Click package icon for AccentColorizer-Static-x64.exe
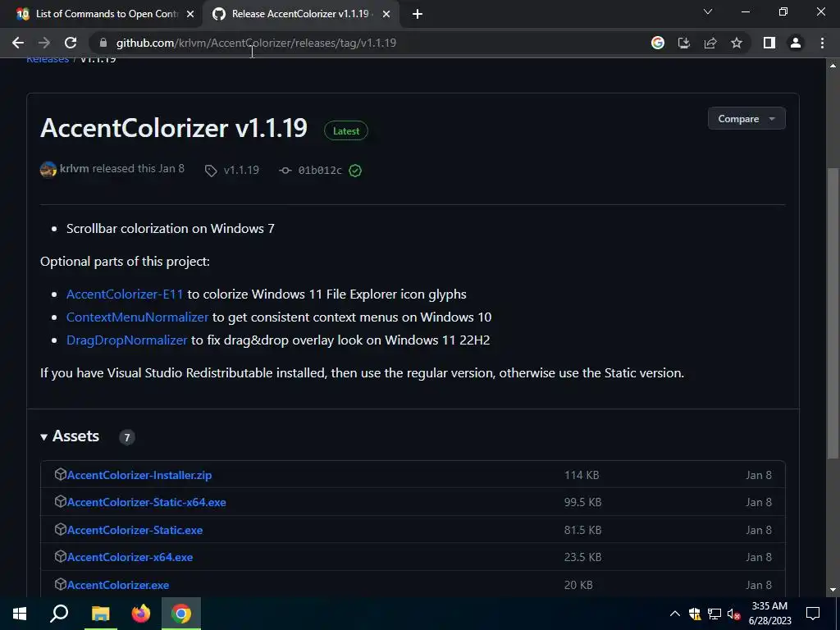This screenshot has height=630, width=840. (x=60, y=501)
